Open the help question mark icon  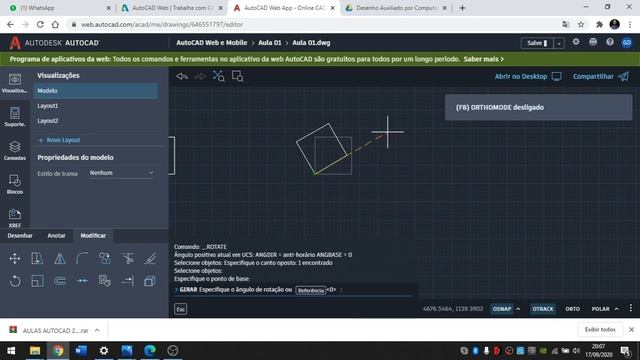610,42
